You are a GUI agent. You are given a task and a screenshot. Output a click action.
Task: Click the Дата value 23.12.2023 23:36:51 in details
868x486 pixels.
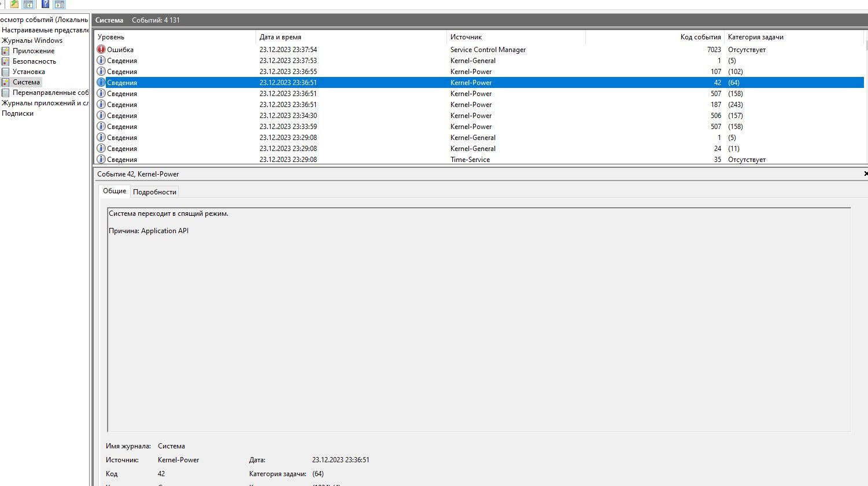[341, 460]
